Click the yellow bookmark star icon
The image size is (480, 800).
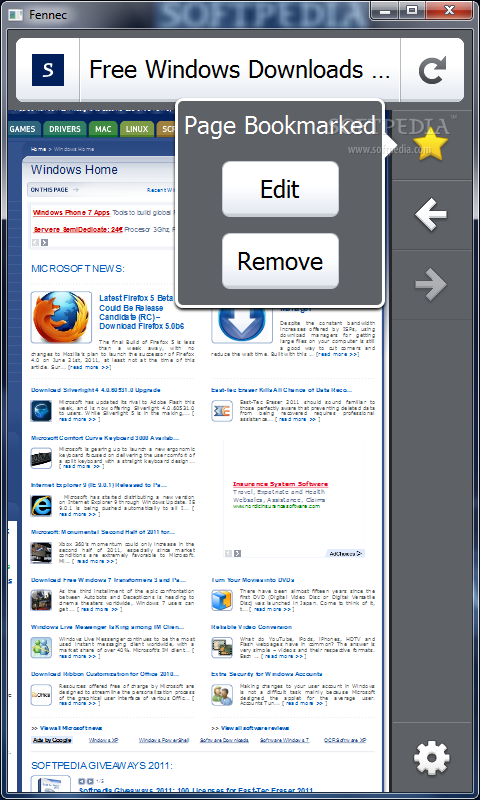[x=431, y=144]
